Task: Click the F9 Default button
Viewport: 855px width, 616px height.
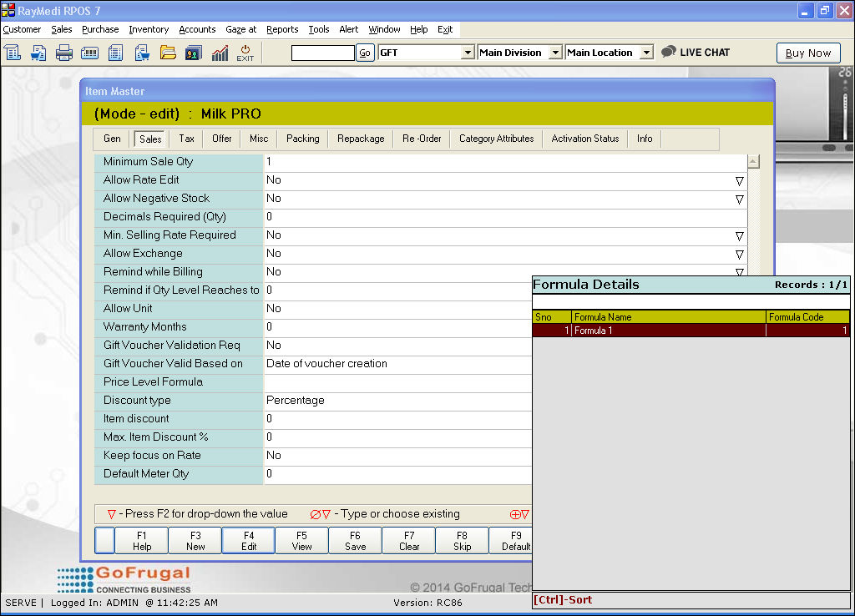Action: pyautogui.click(x=510, y=541)
